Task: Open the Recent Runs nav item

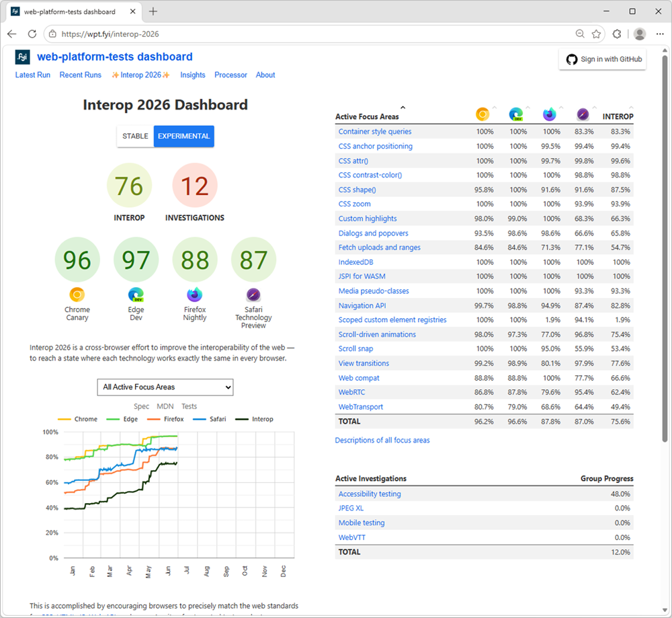Action: tap(81, 75)
